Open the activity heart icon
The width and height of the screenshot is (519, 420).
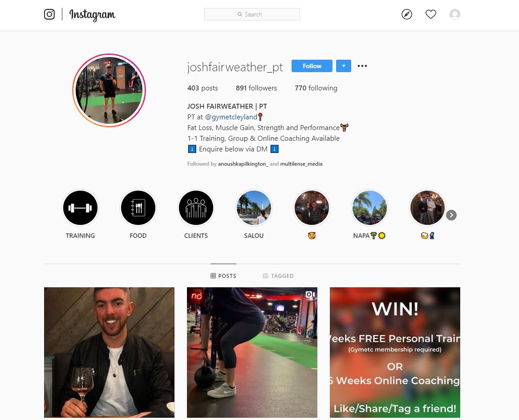pyautogui.click(x=430, y=14)
